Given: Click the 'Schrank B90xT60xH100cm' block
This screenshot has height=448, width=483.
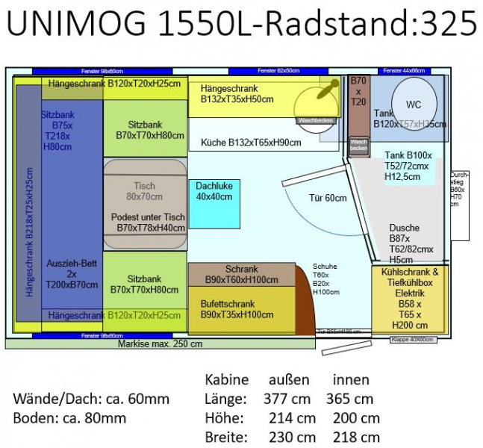Looking at the screenshot, I should (x=242, y=274).
